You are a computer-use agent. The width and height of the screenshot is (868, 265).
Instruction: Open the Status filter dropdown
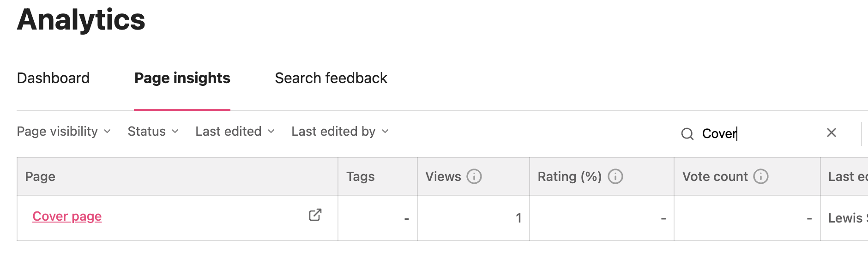click(x=153, y=132)
